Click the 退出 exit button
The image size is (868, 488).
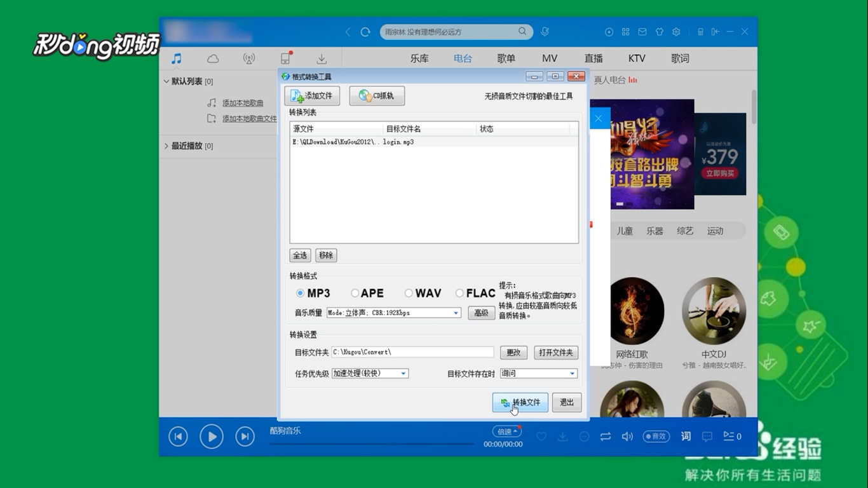pyautogui.click(x=567, y=402)
